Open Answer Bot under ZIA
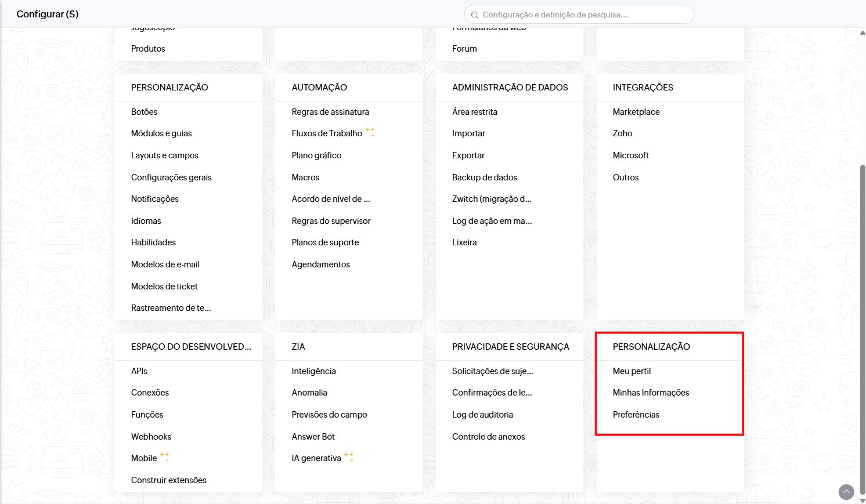 (x=313, y=437)
